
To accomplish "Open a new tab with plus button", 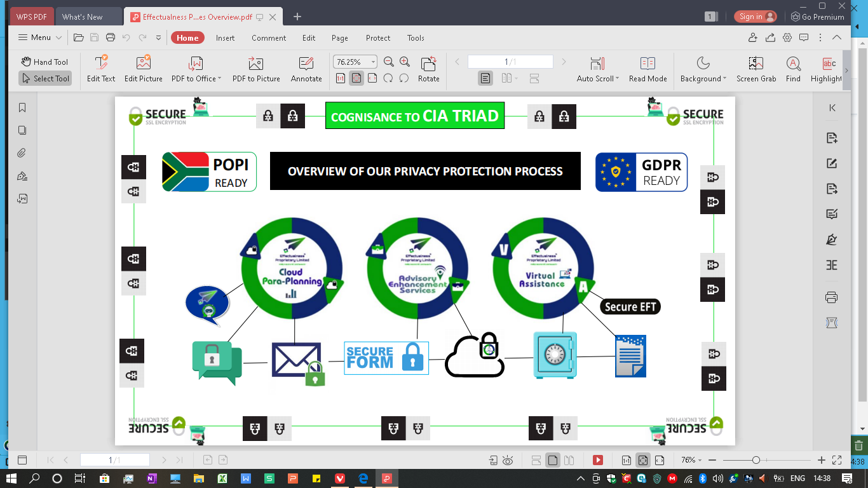I will (297, 17).
